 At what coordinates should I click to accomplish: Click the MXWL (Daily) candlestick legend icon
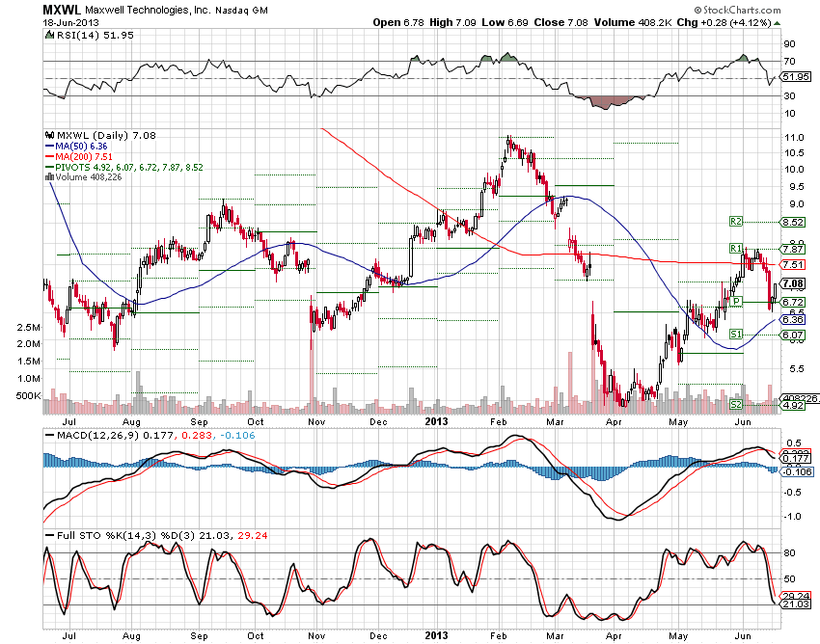[x=49, y=135]
